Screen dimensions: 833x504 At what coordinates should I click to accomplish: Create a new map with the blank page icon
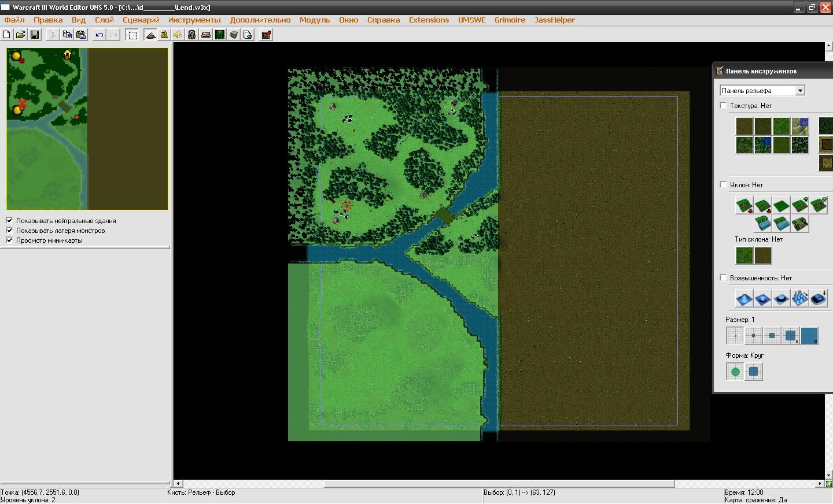click(7, 35)
